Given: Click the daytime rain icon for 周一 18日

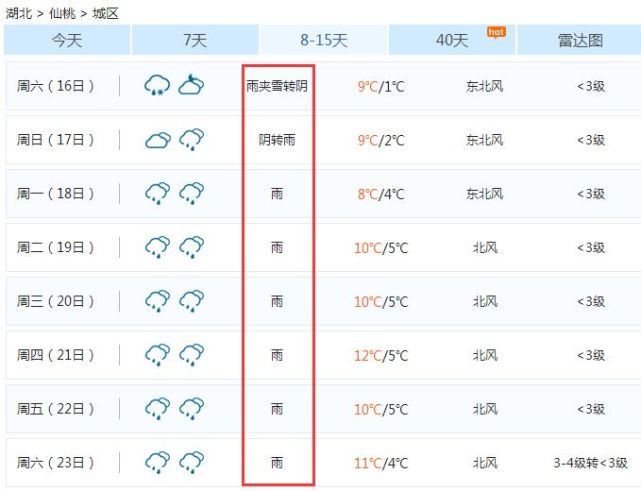Looking at the screenshot, I should pos(158,193).
